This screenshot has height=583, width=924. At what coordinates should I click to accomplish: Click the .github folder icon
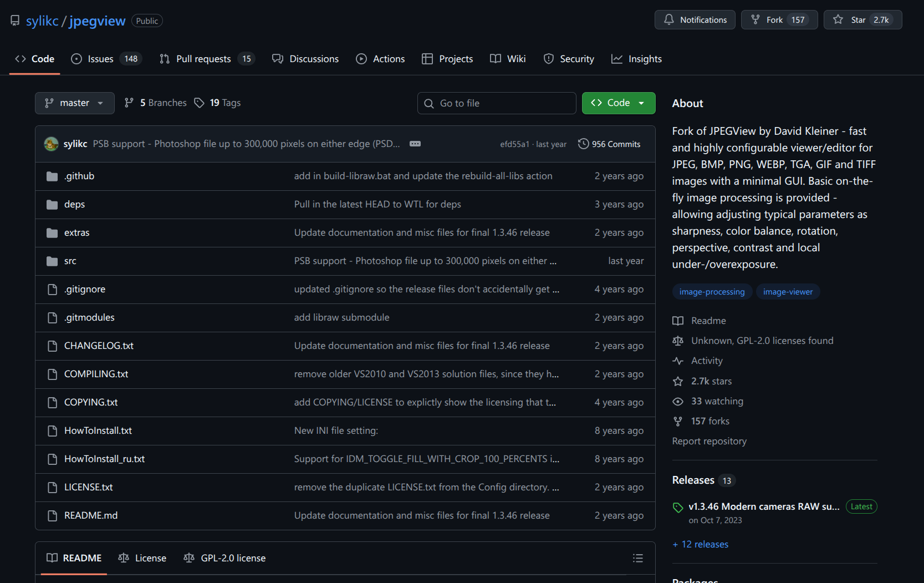pyautogui.click(x=52, y=176)
